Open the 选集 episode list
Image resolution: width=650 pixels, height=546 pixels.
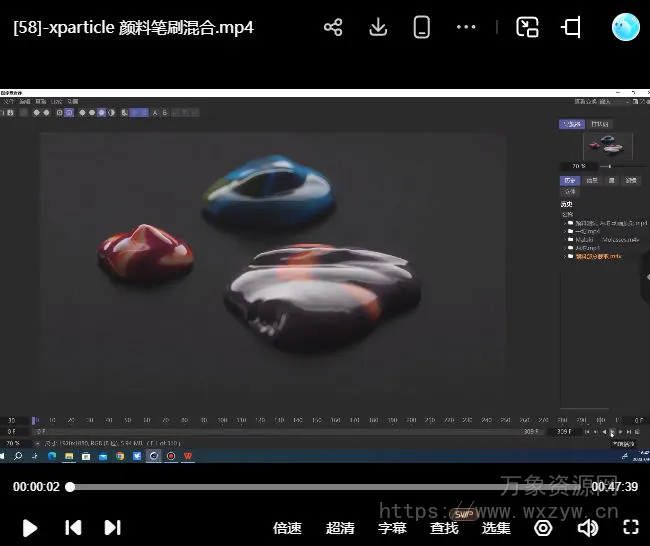pos(496,528)
